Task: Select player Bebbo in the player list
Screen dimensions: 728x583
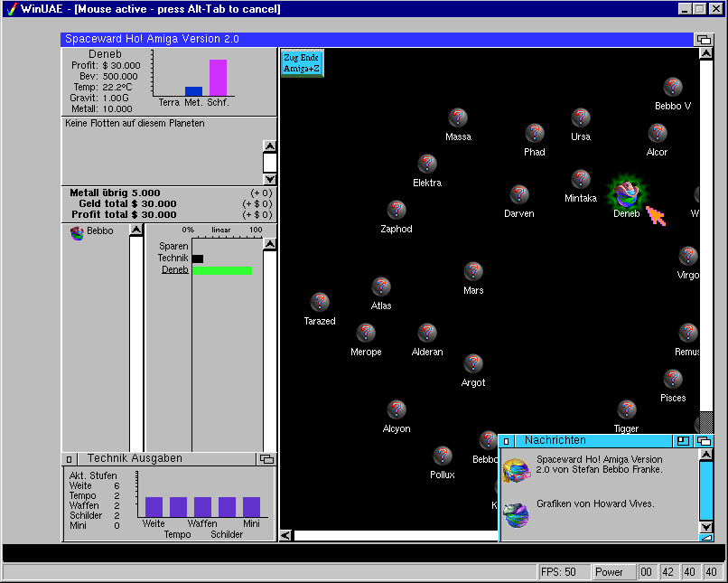Action: pos(92,231)
